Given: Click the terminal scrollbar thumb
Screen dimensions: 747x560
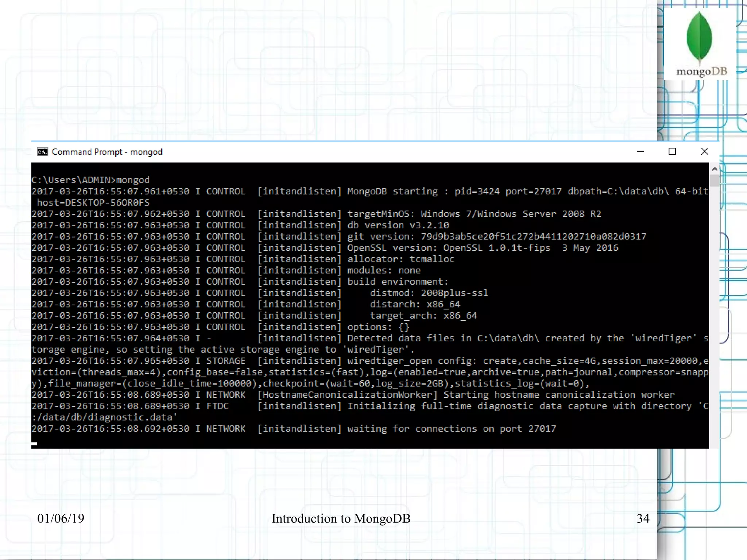Looking at the screenshot, I should [715, 180].
